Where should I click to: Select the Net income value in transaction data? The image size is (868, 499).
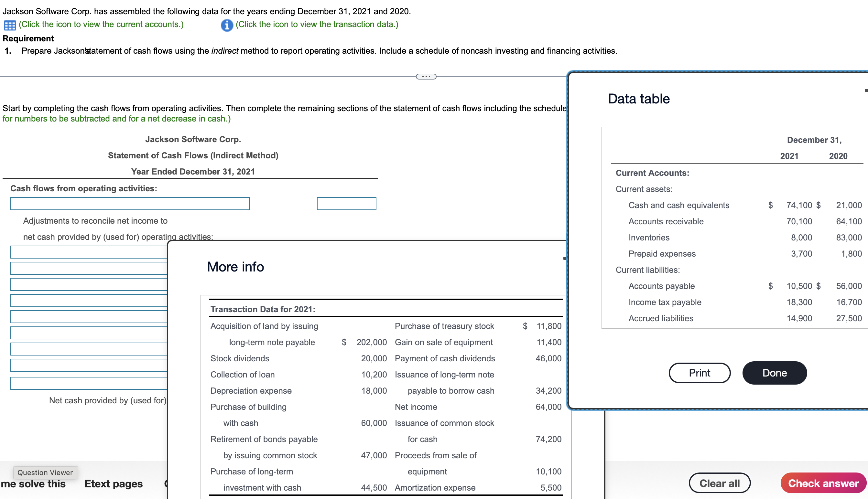point(548,407)
